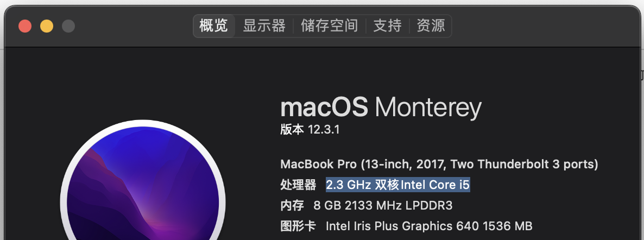This screenshot has width=644, height=240.
Task: Minimize the window with the yellow button
Action: click(x=47, y=26)
